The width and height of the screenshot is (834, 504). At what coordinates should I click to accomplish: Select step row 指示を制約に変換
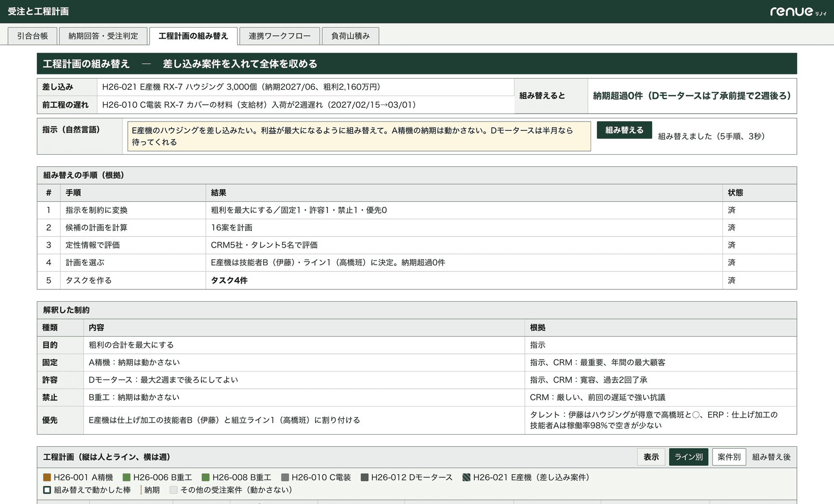point(416,210)
